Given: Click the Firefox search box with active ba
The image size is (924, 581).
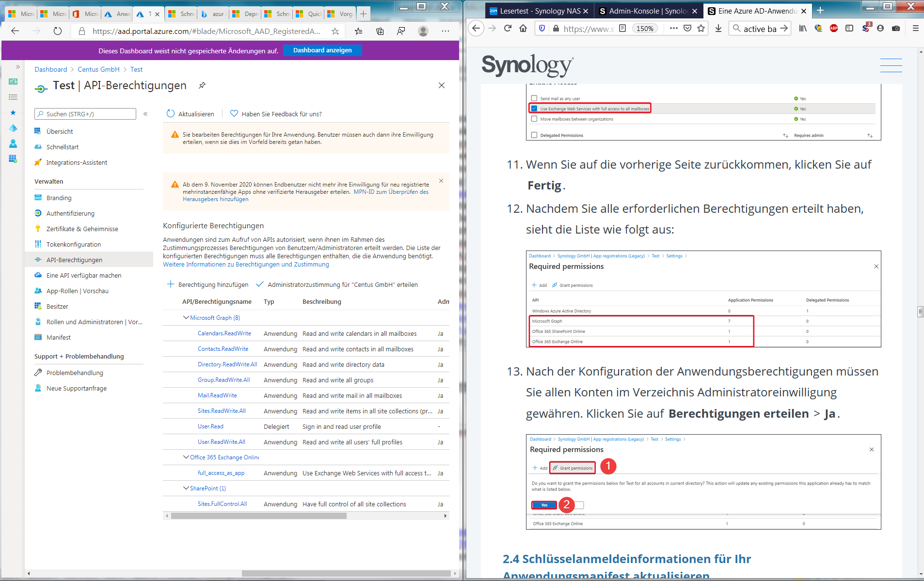Looking at the screenshot, I should (x=760, y=28).
